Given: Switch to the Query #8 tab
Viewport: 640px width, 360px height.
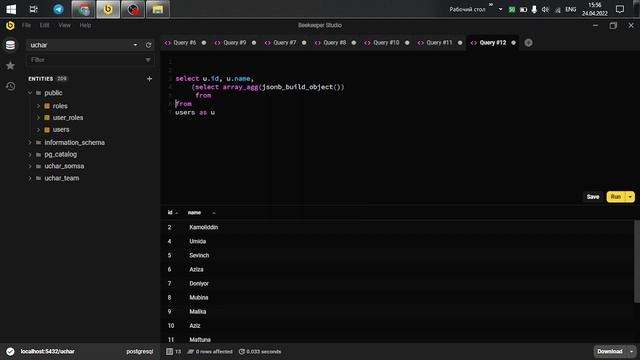Looking at the screenshot, I should point(334,42).
